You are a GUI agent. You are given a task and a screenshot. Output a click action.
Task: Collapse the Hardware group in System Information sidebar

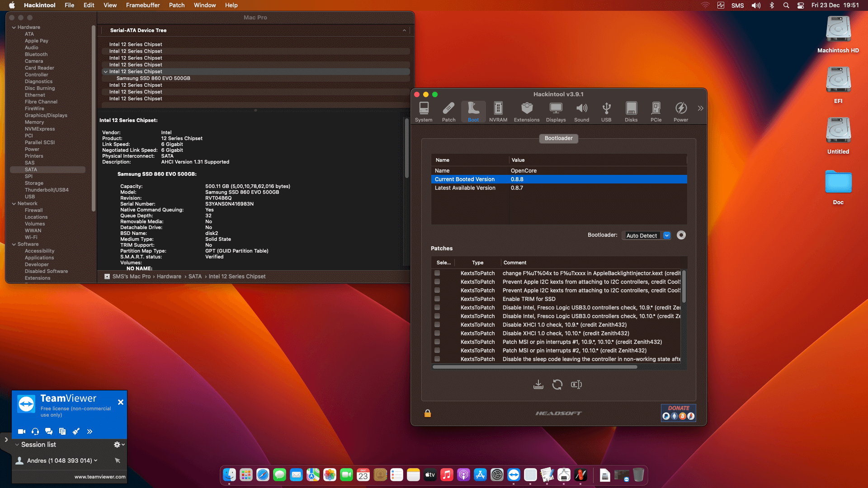tap(14, 27)
